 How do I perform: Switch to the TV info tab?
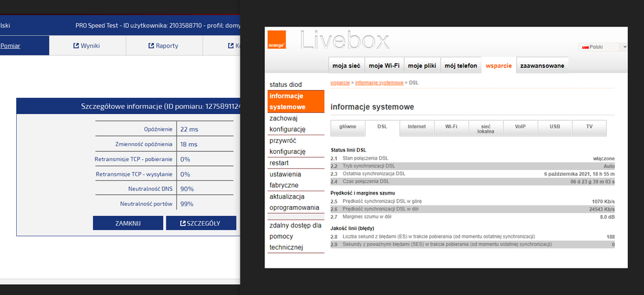pos(589,128)
